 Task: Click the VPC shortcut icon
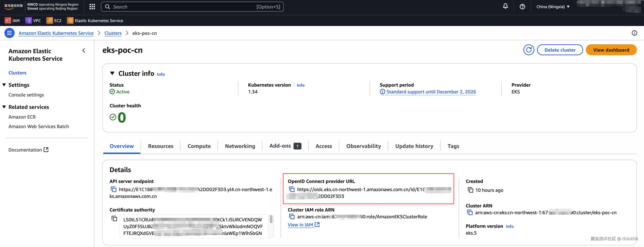28,21
